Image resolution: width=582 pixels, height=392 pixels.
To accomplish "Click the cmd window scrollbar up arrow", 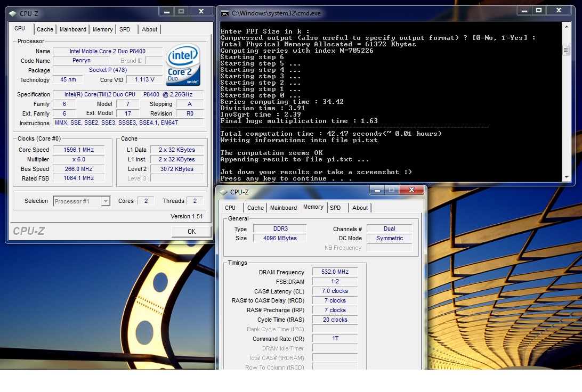I will point(567,27).
